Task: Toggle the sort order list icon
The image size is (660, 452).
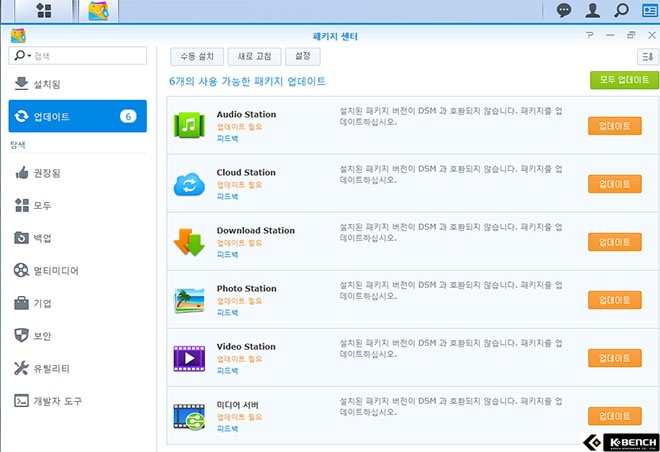Action: [x=648, y=56]
